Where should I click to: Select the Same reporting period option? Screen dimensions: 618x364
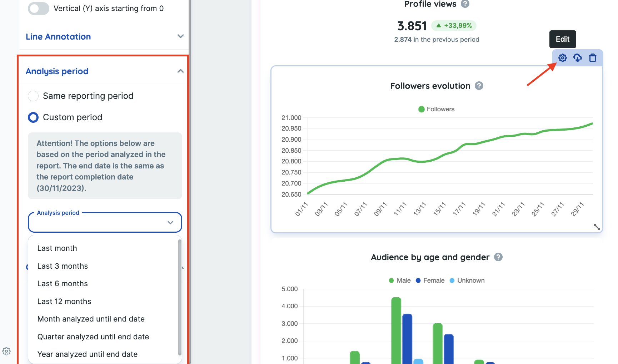coord(33,96)
